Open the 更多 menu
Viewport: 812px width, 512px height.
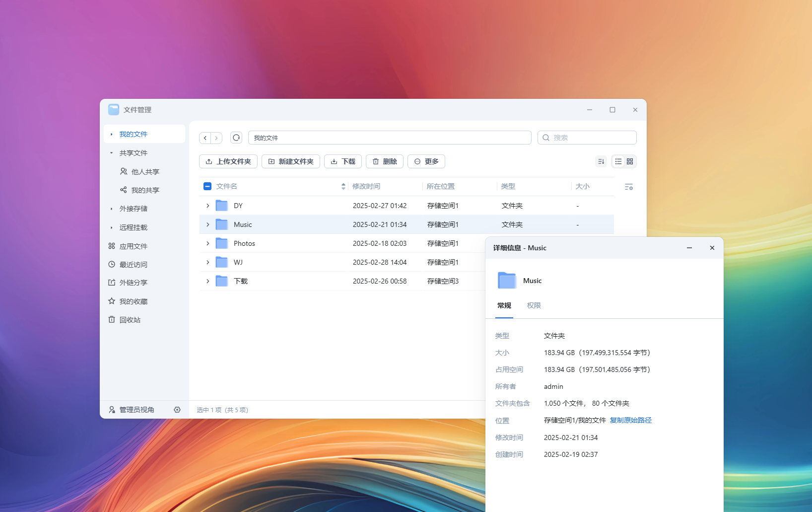click(426, 161)
